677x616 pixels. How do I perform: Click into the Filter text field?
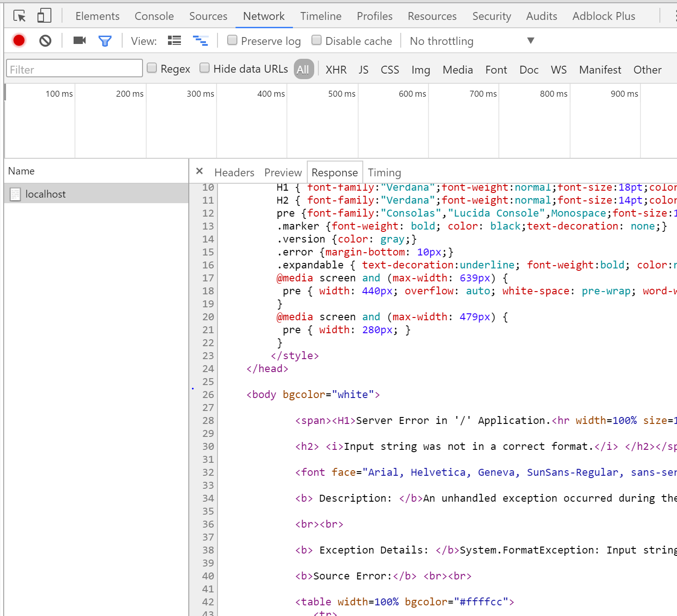click(x=74, y=69)
